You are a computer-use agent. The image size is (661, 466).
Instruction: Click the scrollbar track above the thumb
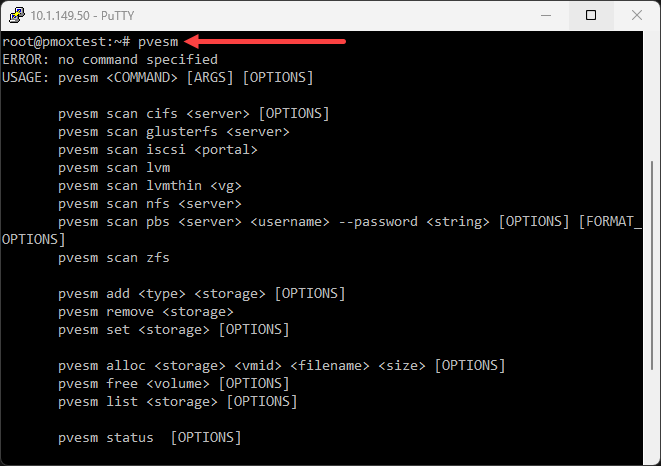[x=651, y=100]
